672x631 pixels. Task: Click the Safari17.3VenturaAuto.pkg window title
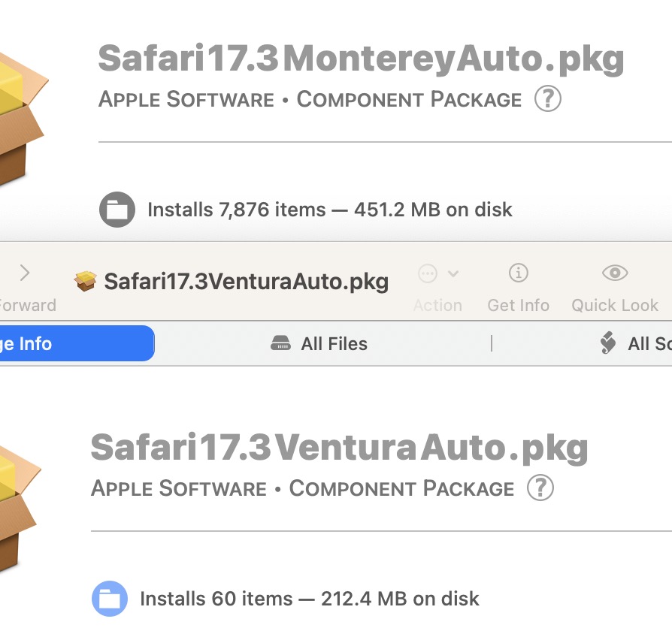tap(247, 282)
